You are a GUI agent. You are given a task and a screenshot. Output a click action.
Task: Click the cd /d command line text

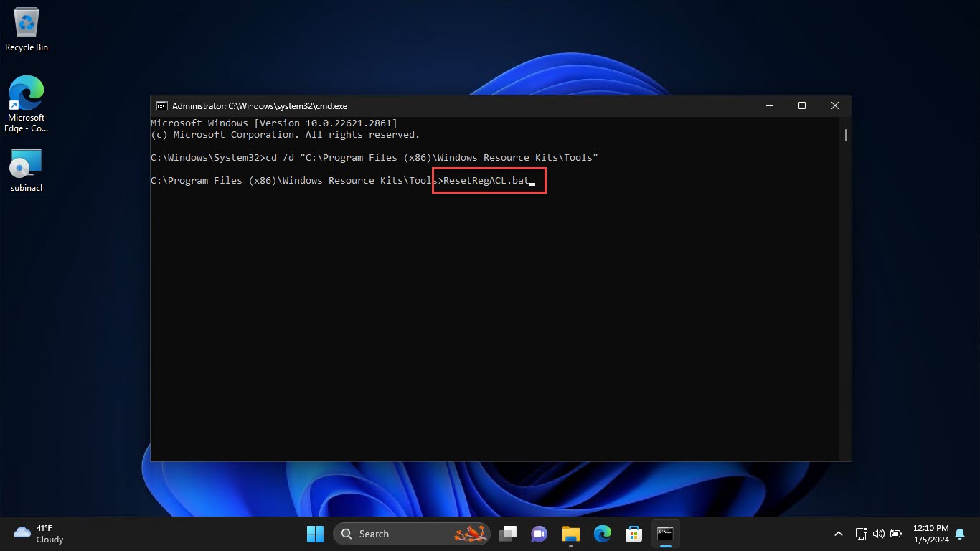point(432,158)
